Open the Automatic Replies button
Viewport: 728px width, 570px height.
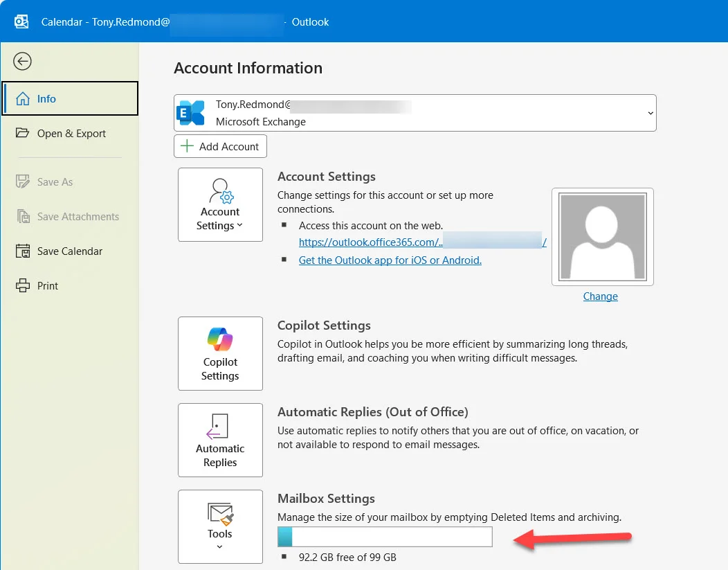[x=220, y=440]
